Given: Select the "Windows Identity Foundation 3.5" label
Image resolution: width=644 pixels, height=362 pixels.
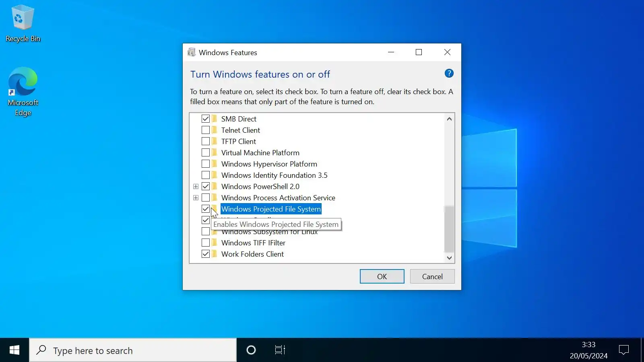Looking at the screenshot, I should (x=275, y=175).
